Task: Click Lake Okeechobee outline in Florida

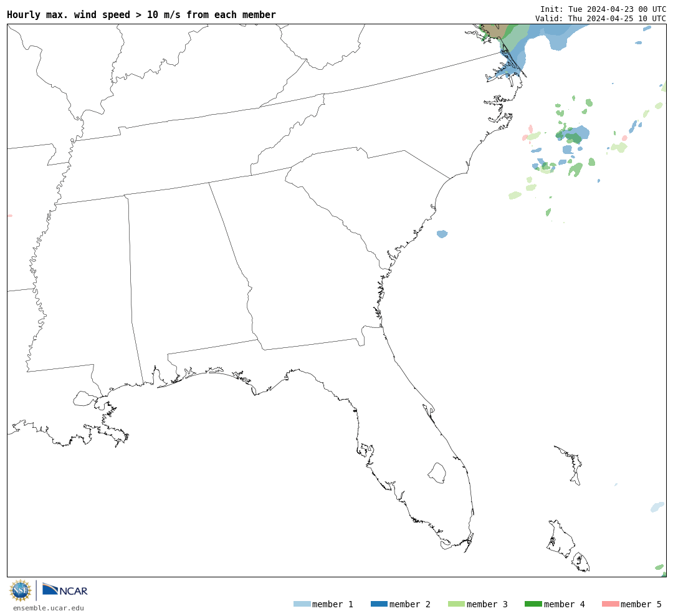Action: tap(437, 473)
